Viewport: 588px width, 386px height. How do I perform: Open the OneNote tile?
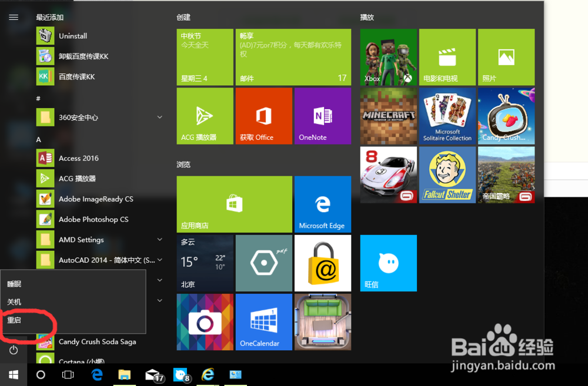pos(322,116)
